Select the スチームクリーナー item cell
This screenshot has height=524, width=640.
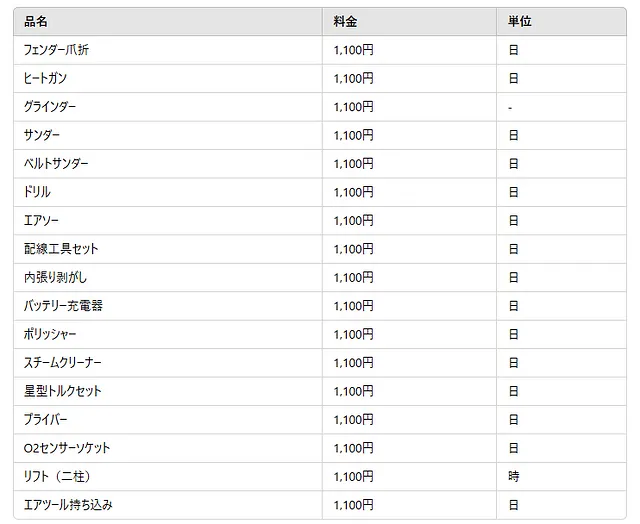(168, 363)
